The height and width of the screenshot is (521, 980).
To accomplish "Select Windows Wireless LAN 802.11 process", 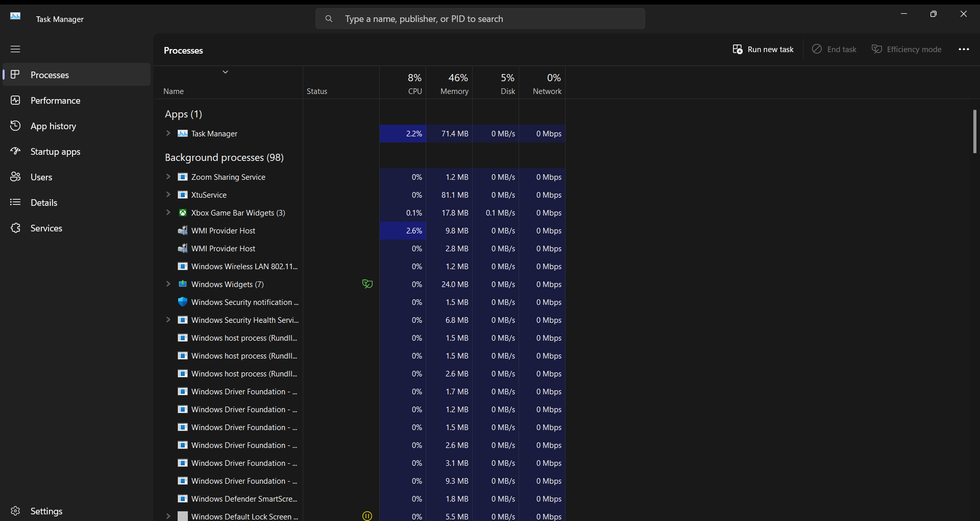I will click(360, 266).
